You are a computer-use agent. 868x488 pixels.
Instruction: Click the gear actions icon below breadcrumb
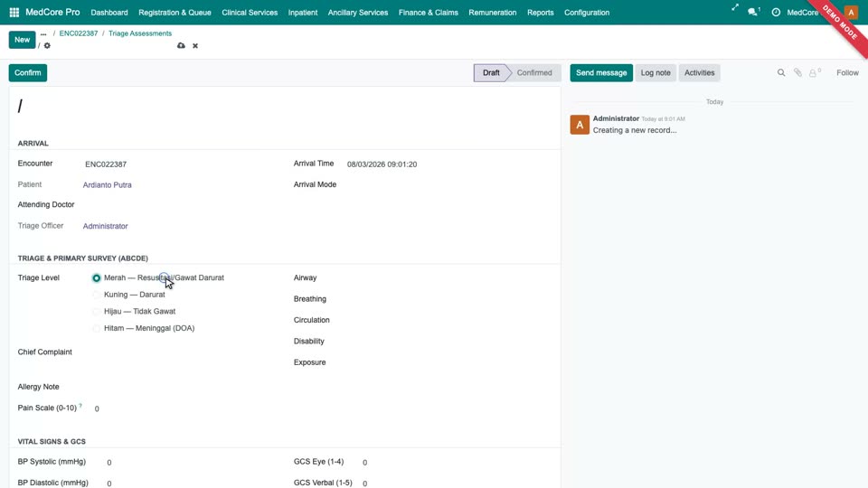47,46
